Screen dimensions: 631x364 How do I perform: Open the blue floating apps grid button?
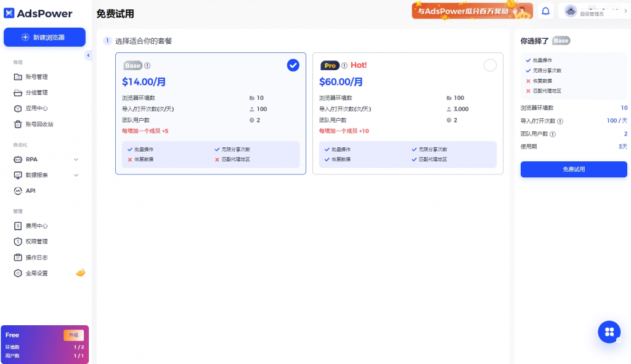609,332
